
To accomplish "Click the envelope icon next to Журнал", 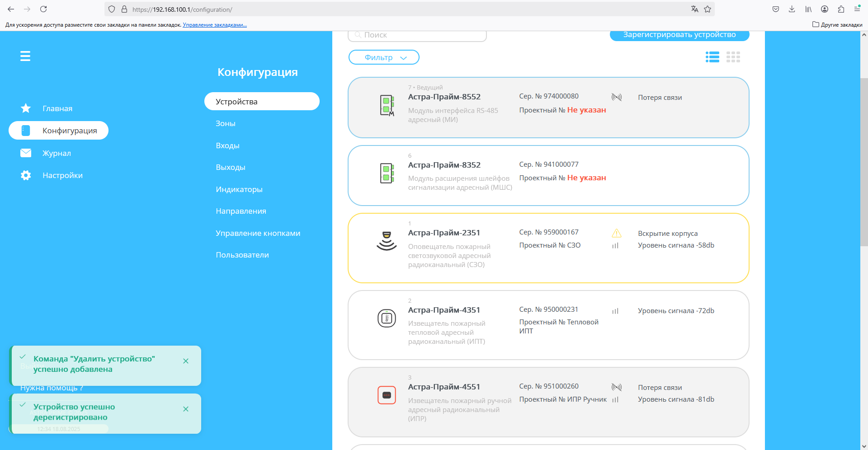I will (26, 153).
